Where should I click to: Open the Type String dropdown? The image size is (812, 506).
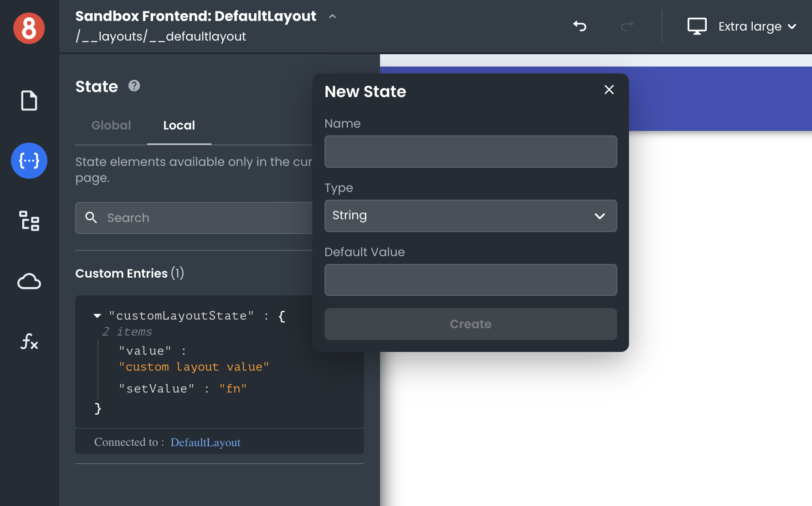tap(470, 216)
